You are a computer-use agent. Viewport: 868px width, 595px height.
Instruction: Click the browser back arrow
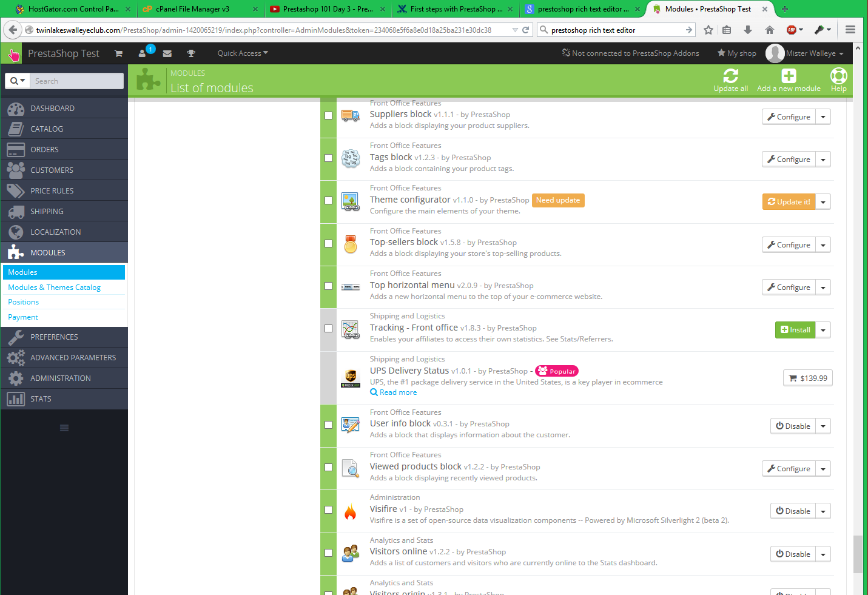coord(13,30)
